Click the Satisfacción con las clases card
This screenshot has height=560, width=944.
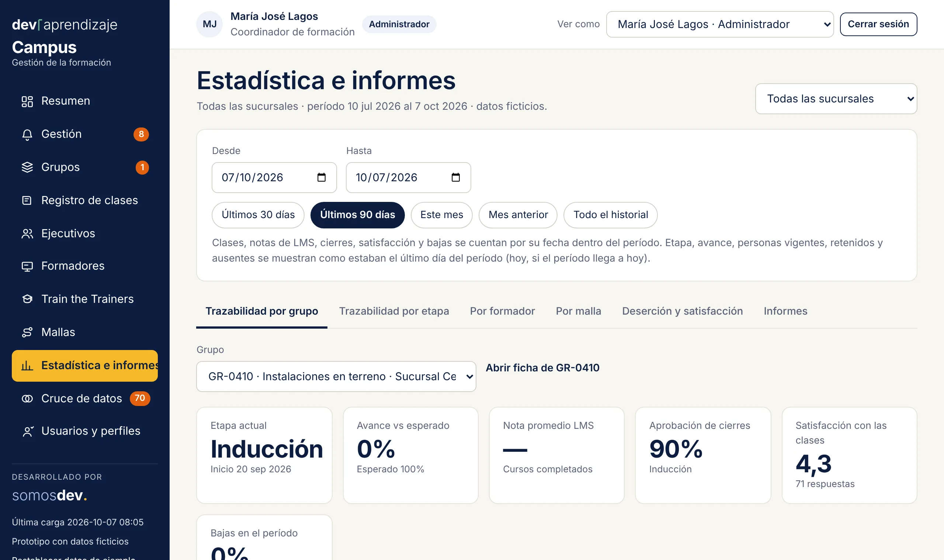coord(849,455)
